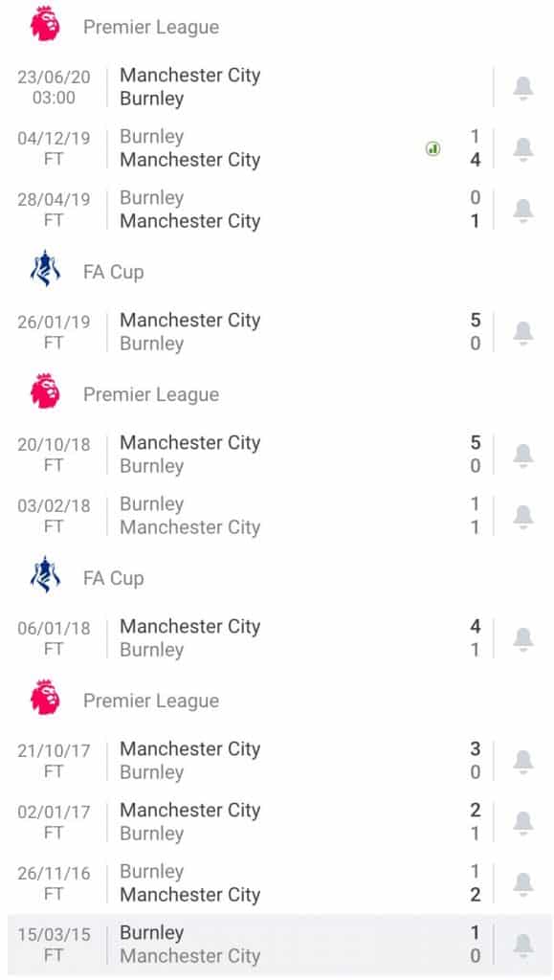Enable notifications for the 04/12/19 Burnley match
This screenshot has width=554, height=980.
coord(522,148)
